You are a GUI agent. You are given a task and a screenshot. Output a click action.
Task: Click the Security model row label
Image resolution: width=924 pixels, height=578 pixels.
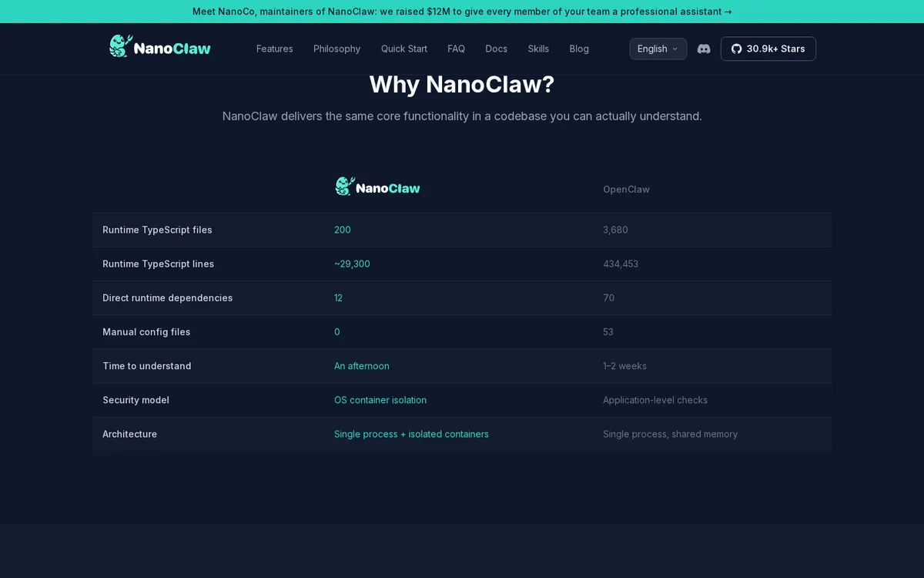136,400
